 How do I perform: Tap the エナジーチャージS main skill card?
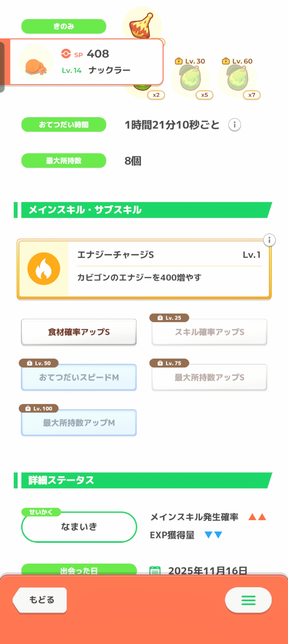(x=168, y=269)
